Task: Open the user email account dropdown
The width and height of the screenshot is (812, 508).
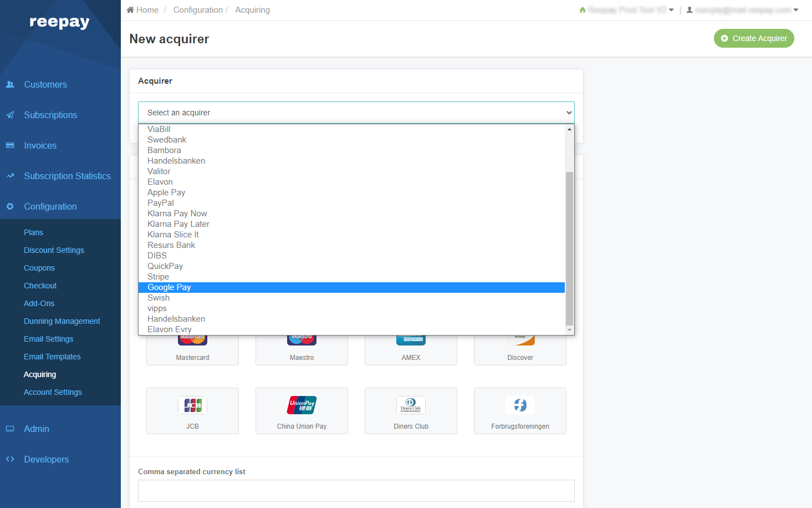Action: pos(743,10)
